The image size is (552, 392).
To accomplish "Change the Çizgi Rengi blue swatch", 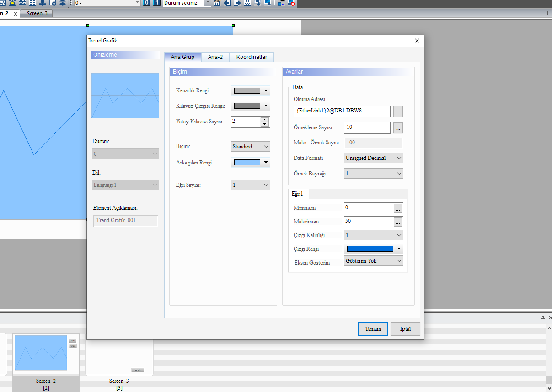I will pos(374,249).
